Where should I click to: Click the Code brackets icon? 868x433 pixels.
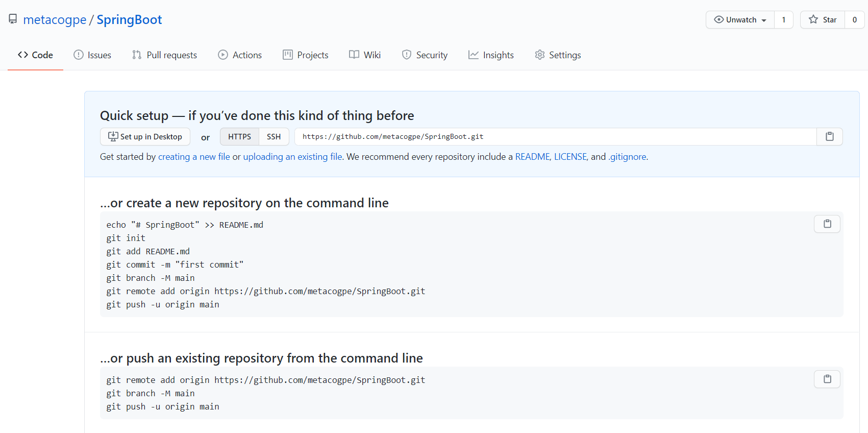click(23, 55)
